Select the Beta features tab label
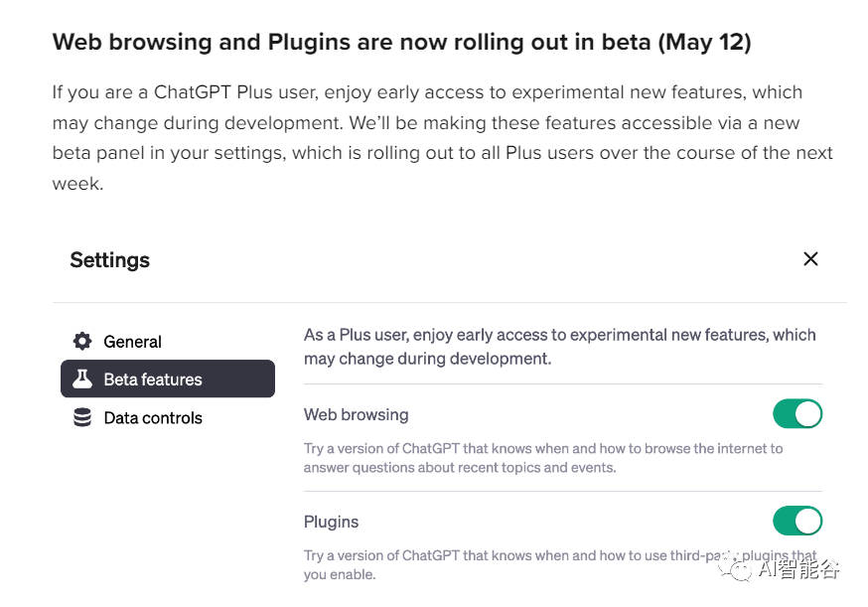The height and width of the screenshot is (607, 868). pyautogui.click(x=153, y=379)
